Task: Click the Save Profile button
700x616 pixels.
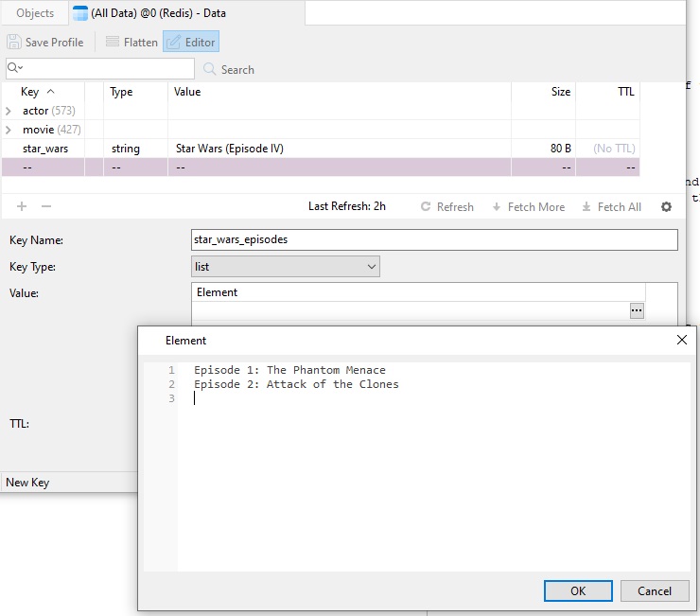Action: point(45,42)
